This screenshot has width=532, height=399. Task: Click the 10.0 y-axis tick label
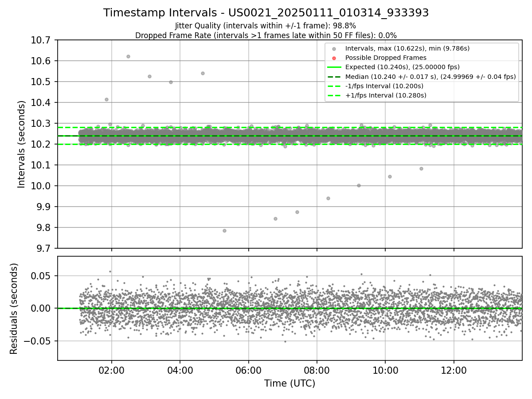(42, 186)
